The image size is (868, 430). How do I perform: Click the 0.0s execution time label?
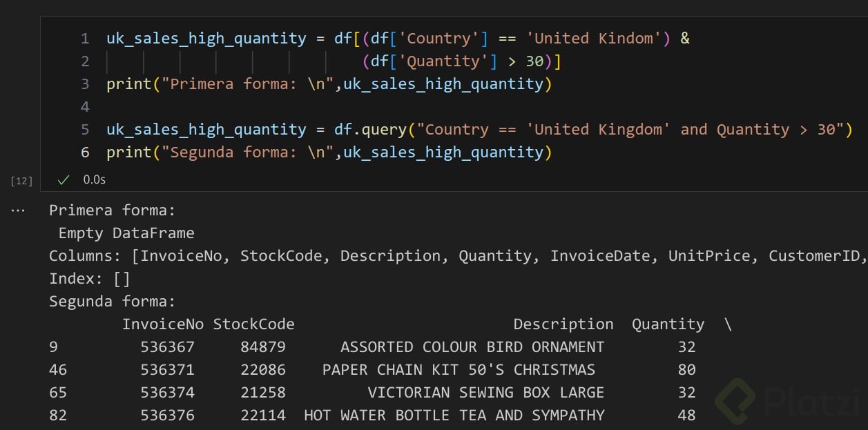pos(95,179)
